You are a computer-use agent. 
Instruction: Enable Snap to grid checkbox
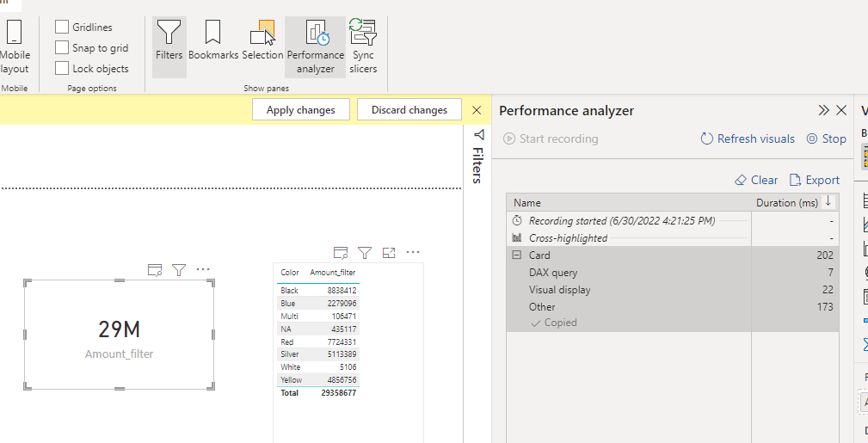tap(62, 47)
